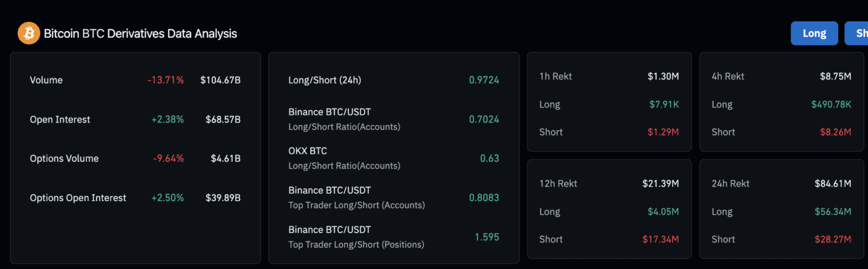Click the partially visible Short button
Image resolution: width=868 pixels, height=269 pixels.
858,33
